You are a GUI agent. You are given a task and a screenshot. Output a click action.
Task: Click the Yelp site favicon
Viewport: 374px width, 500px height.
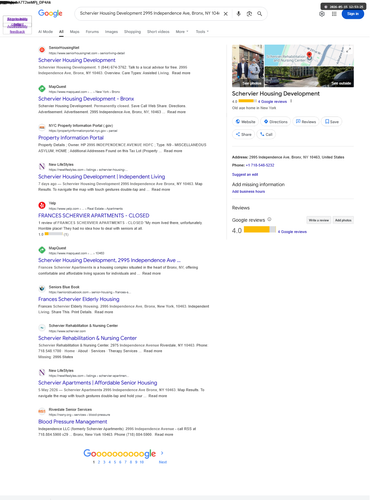[42, 205]
